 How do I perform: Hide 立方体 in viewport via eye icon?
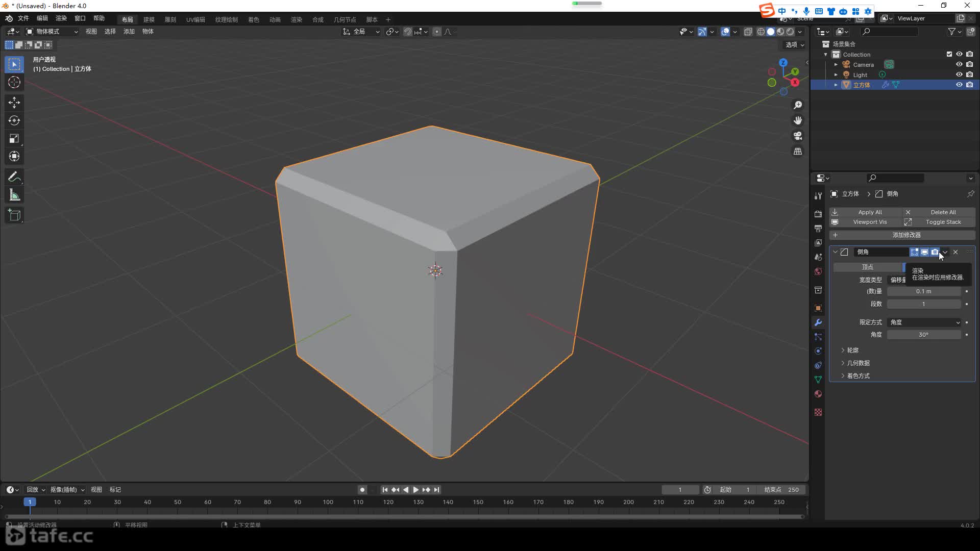tap(959, 85)
